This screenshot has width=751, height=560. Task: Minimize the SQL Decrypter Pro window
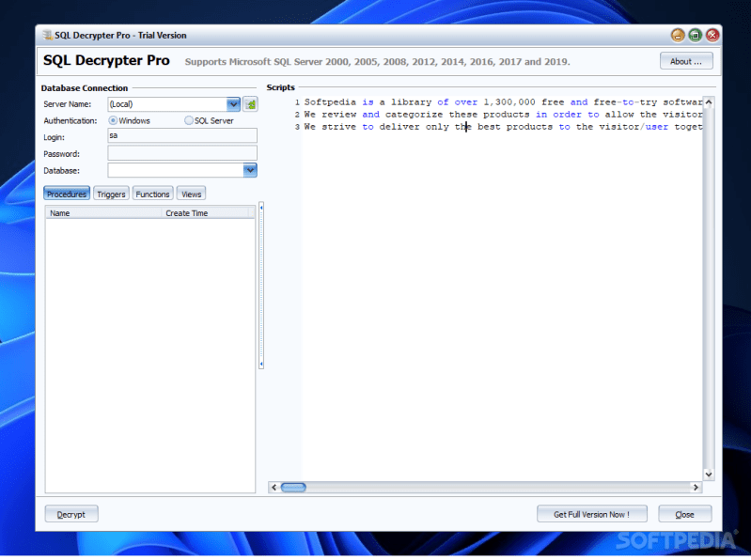coord(678,35)
